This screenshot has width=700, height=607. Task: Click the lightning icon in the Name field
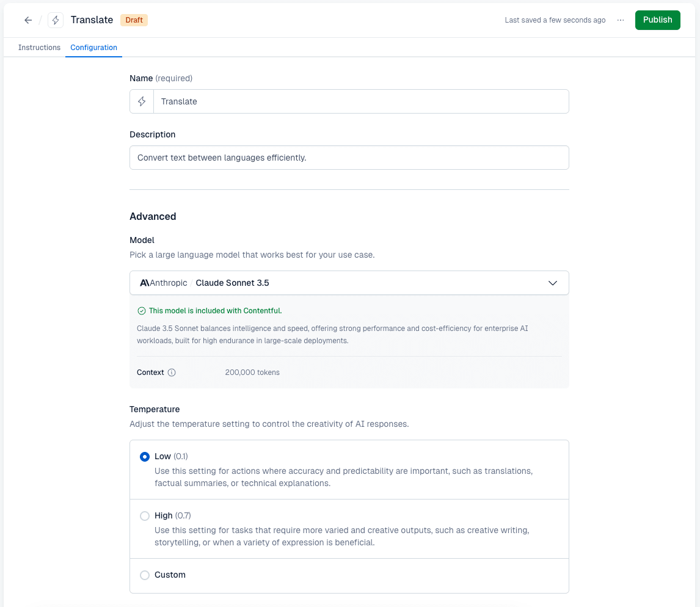[142, 101]
